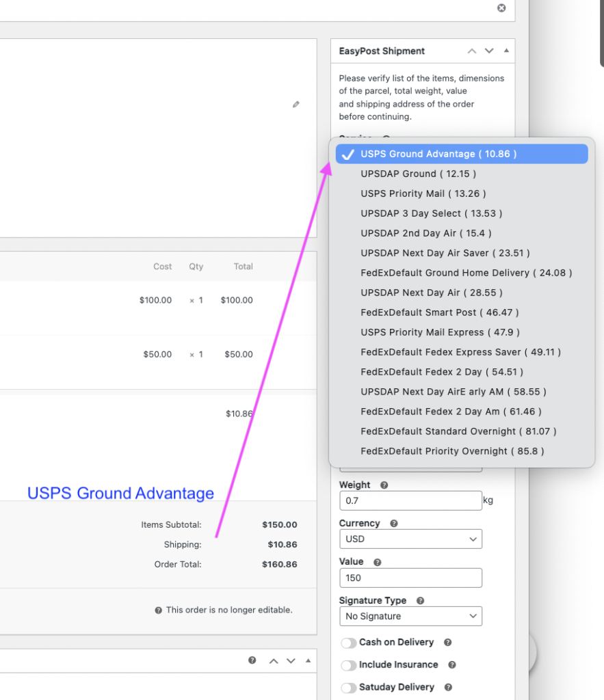The width and height of the screenshot is (604, 700).
Task: Toggle Satuday Delivery switch
Action: pos(349,688)
